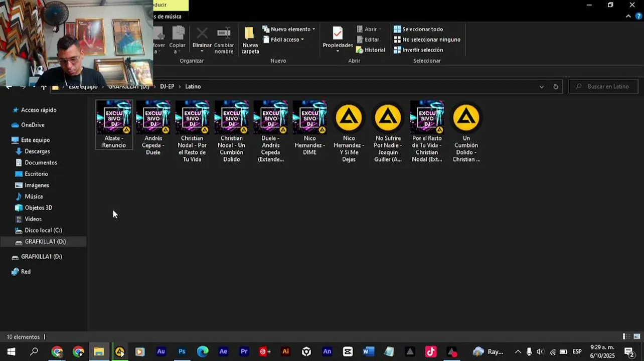Screen dimensions: 644x361
Task: Click Editar in Abrir group
Action: (368, 40)
